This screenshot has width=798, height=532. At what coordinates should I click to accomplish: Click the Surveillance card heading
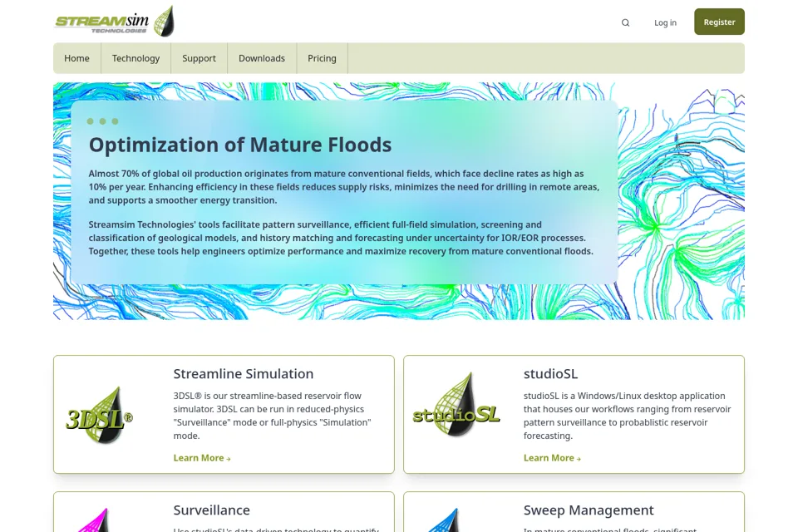(x=212, y=510)
